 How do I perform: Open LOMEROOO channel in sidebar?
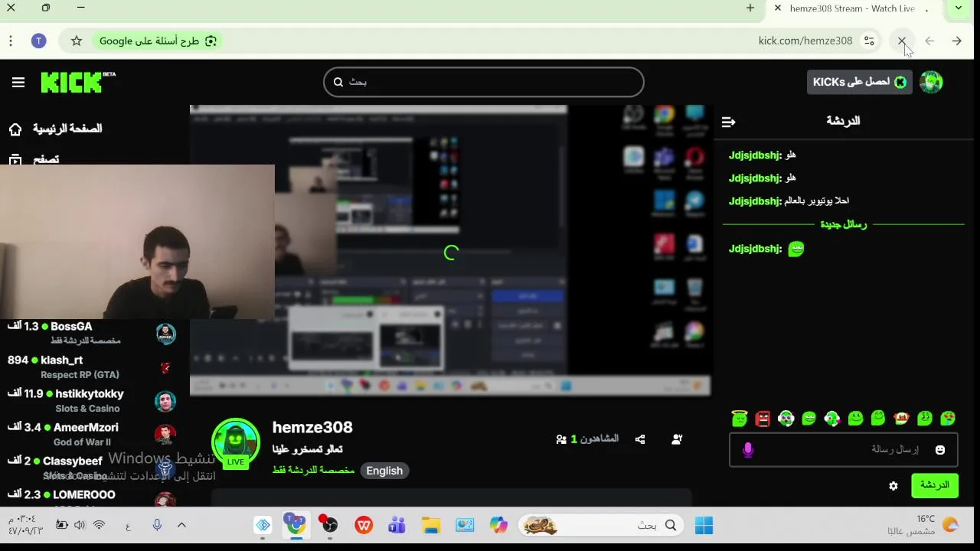91,497
